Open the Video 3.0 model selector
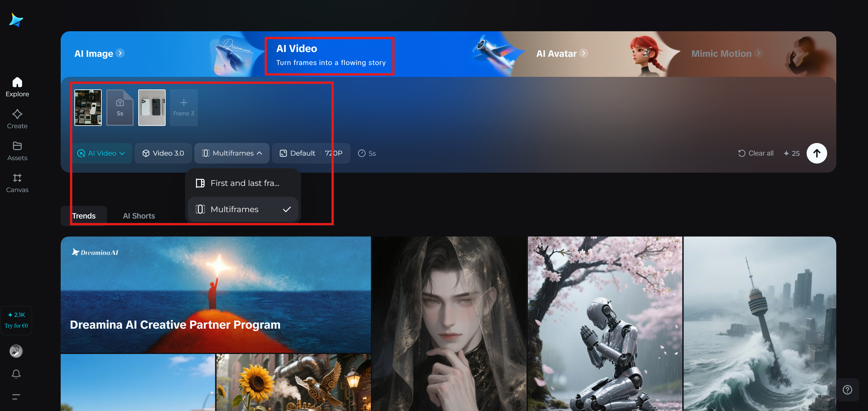868x411 pixels. click(x=163, y=153)
